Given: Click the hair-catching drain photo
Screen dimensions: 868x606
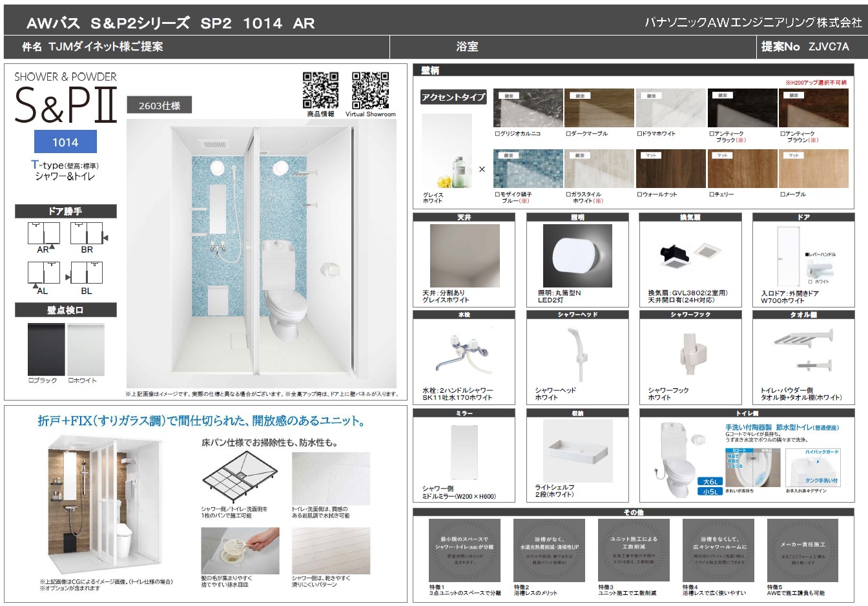Looking at the screenshot, I should point(240,550).
